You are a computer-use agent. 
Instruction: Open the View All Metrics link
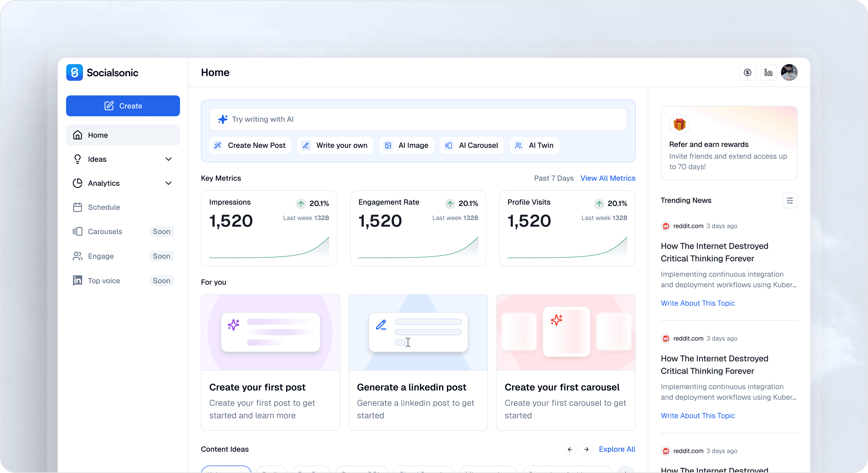tap(608, 178)
